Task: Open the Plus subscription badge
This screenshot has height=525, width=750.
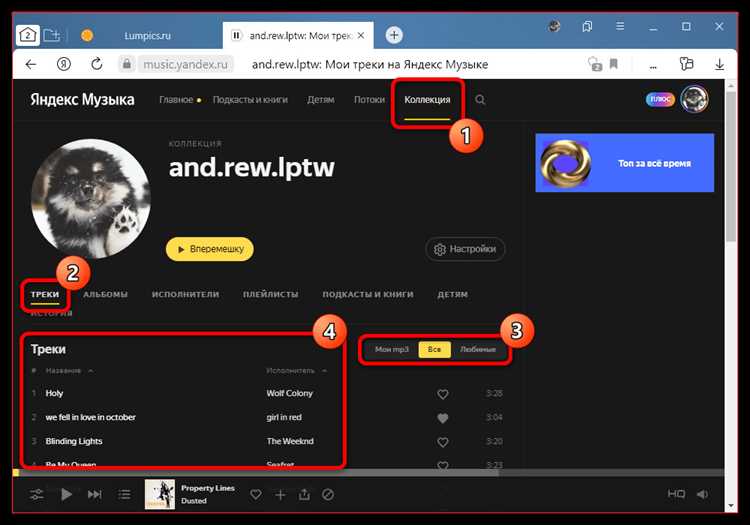Action: point(660,99)
